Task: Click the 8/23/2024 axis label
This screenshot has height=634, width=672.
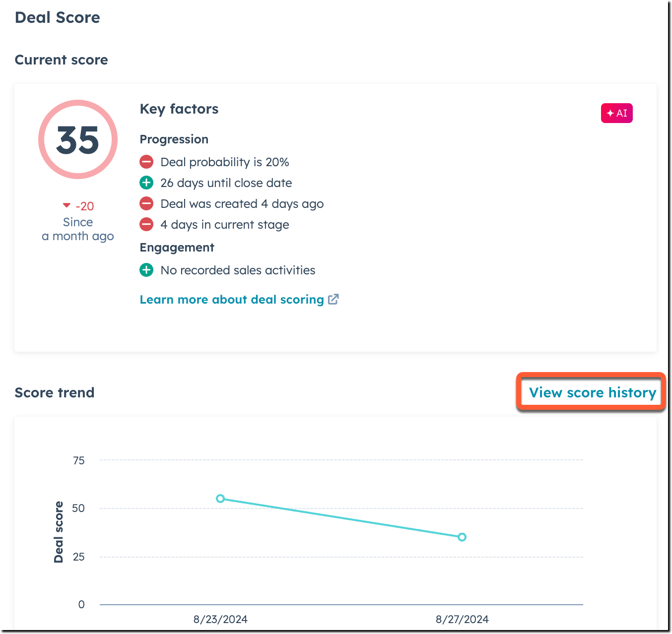Action: coord(220,619)
